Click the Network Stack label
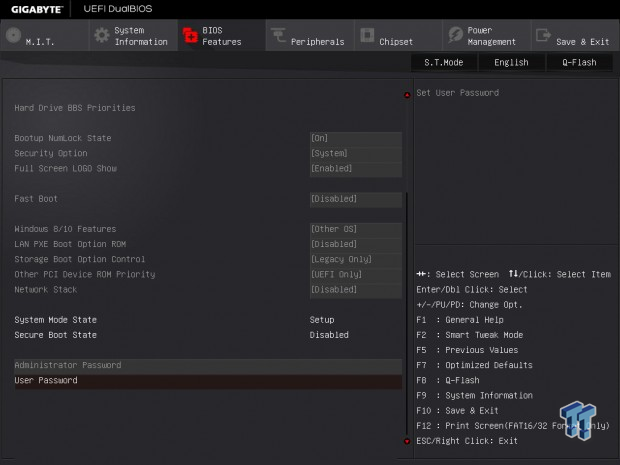Viewport: 620px width, 465px height. click(46, 289)
